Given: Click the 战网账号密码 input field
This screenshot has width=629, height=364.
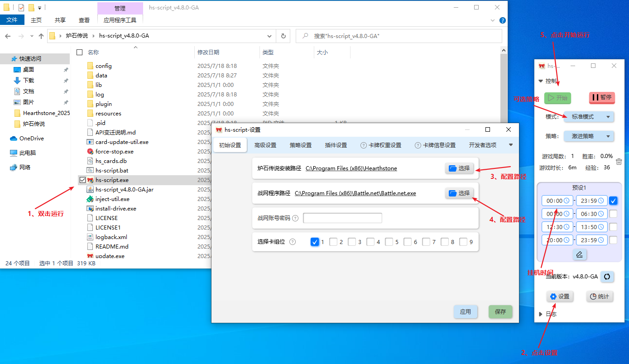Looking at the screenshot, I should point(342,218).
